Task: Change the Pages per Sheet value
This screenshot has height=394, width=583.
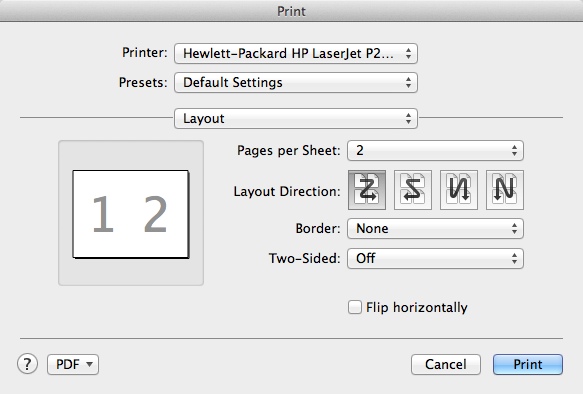Action: (435, 151)
